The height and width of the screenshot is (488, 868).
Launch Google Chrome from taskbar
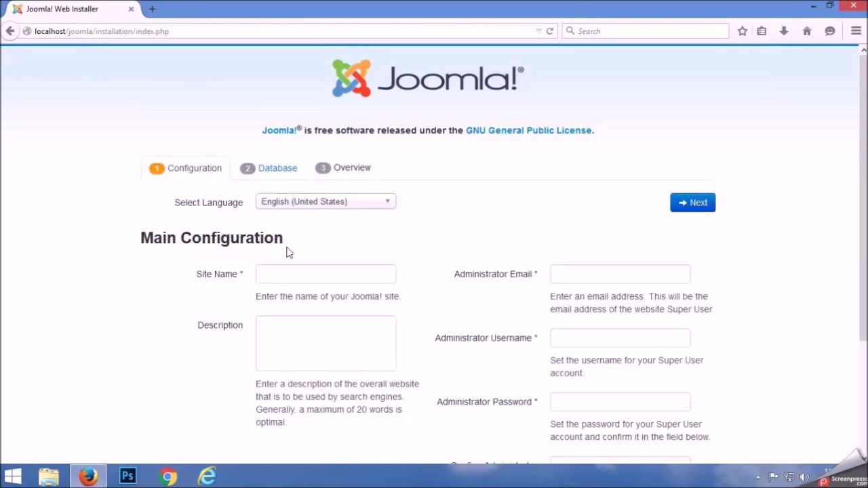[x=167, y=476]
